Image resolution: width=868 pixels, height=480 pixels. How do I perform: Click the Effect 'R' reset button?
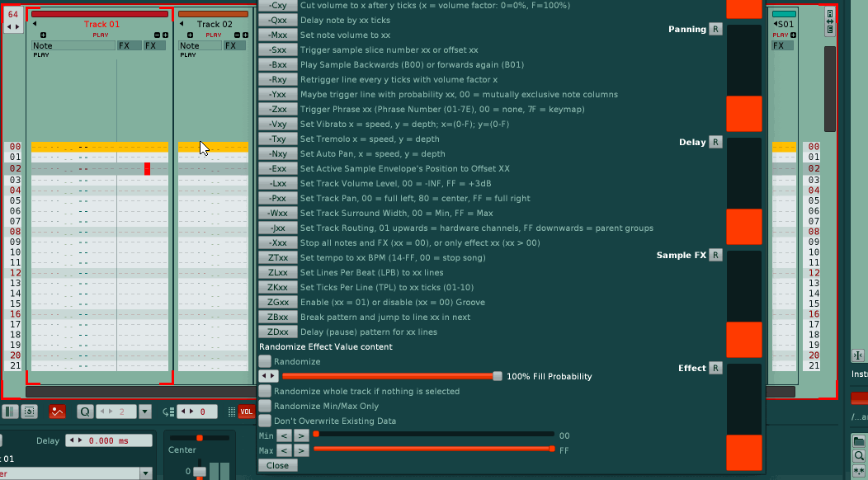point(715,368)
